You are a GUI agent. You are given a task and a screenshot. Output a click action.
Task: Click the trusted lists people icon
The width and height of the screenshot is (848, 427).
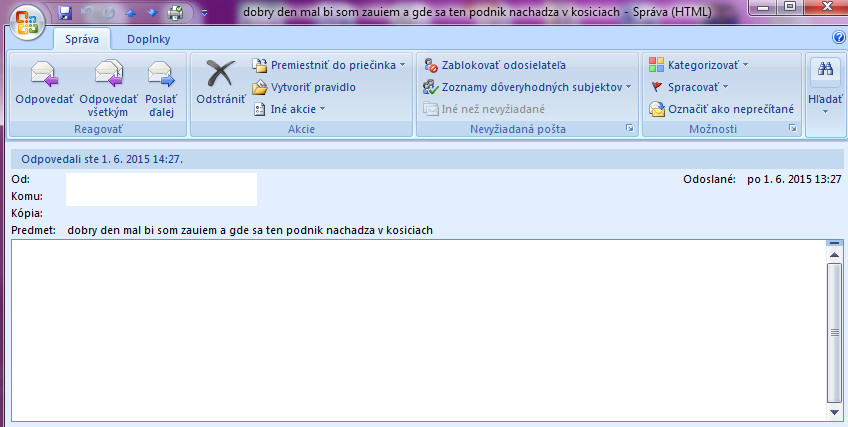click(x=430, y=87)
